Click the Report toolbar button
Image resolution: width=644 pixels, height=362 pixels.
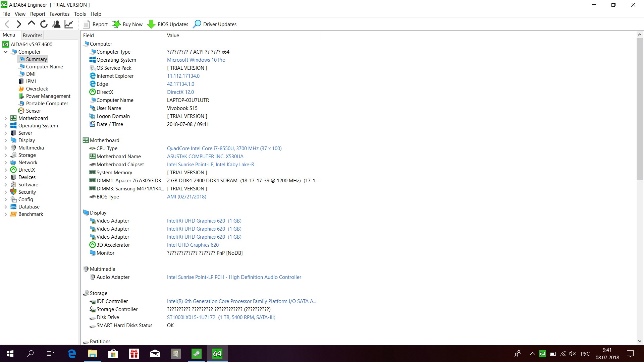click(95, 24)
